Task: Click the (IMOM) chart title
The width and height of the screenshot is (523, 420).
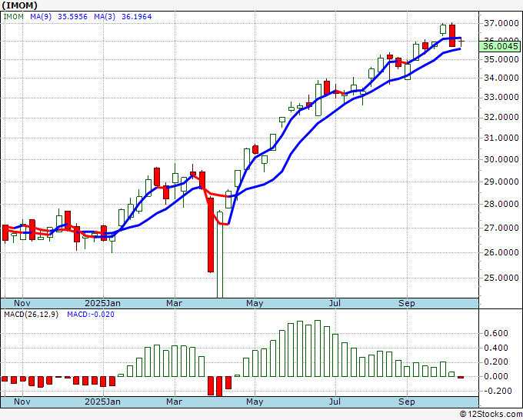Action: coord(20,5)
